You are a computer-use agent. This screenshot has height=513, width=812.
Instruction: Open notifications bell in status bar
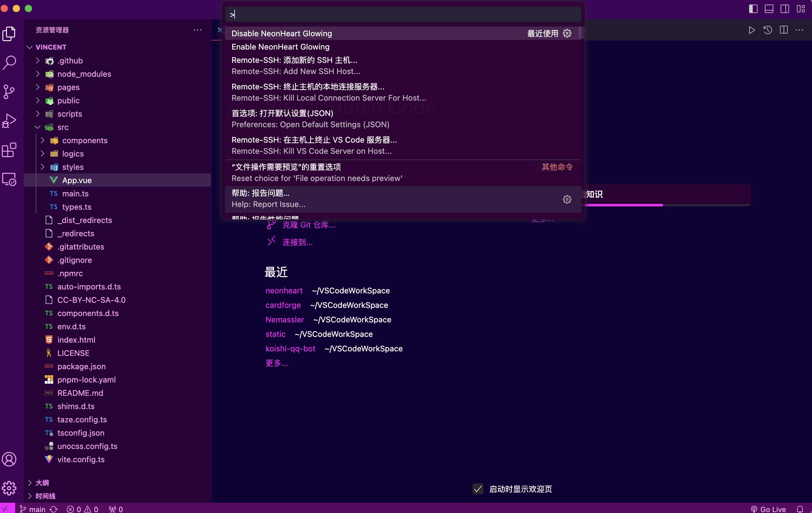coord(800,508)
